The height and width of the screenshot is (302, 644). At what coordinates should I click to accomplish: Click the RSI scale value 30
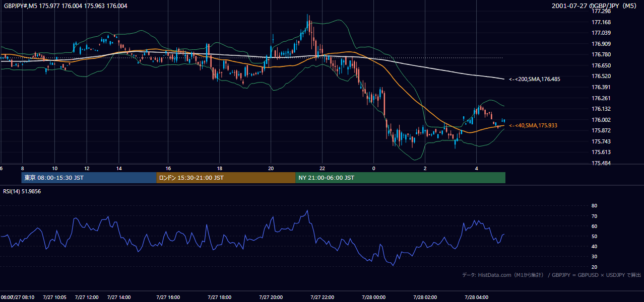594,256
